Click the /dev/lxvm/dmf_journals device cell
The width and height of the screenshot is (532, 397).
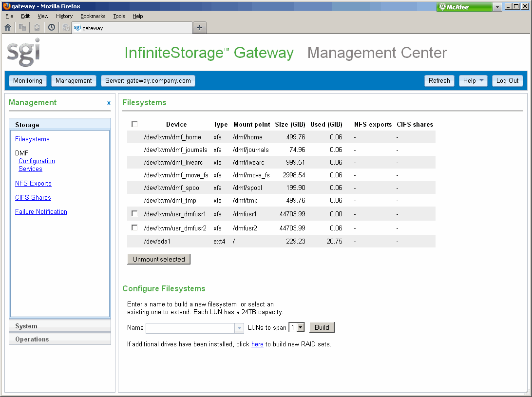pyautogui.click(x=175, y=150)
